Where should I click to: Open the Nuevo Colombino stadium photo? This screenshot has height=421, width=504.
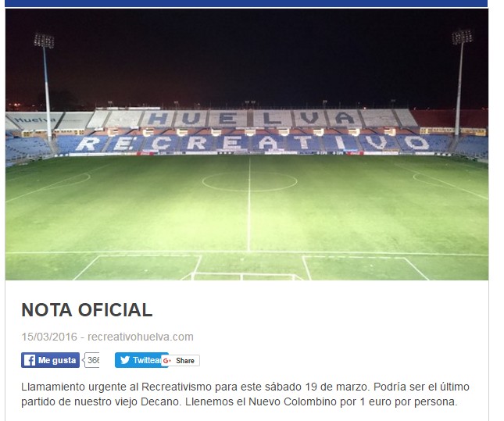247,144
